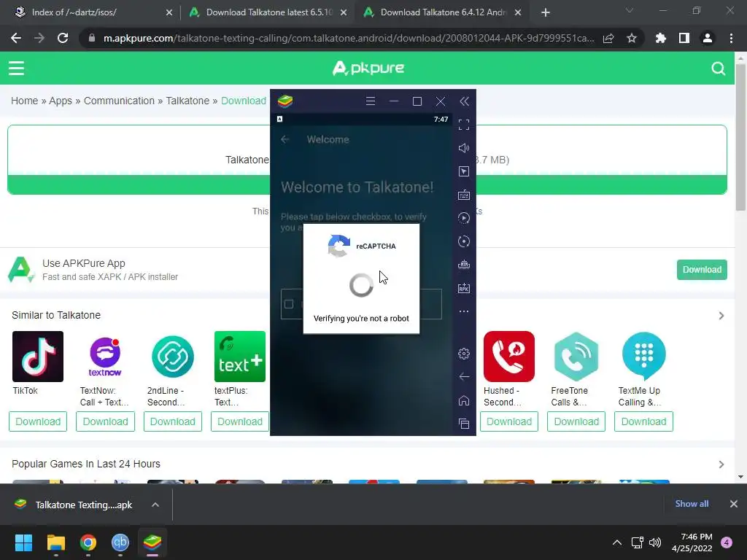Download TextNow
This screenshot has height=560, width=747.
click(x=105, y=421)
